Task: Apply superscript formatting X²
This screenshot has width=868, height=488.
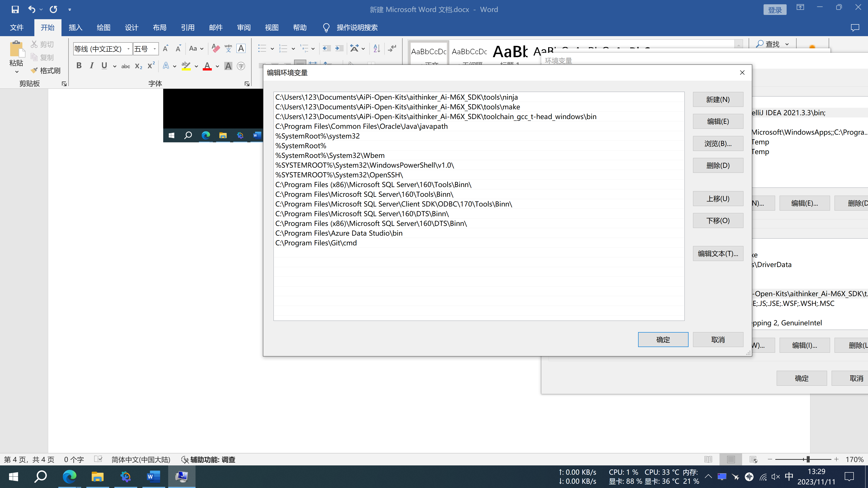Action: pyautogui.click(x=151, y=65)
